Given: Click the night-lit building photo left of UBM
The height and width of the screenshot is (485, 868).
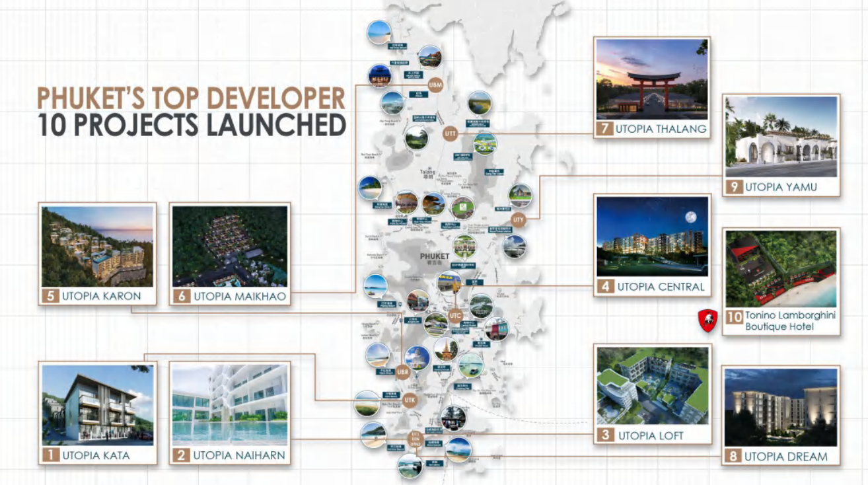Looking at the screenshot, I should [380, 75].
